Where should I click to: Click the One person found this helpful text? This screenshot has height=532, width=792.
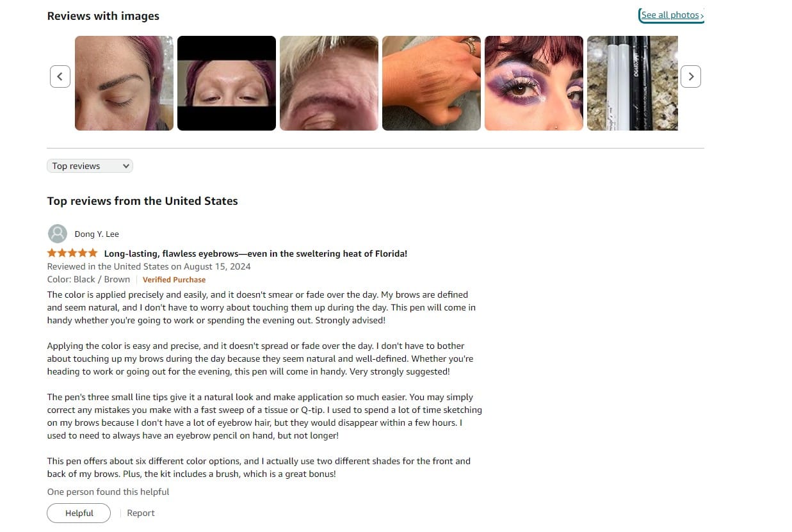(108, 492)
